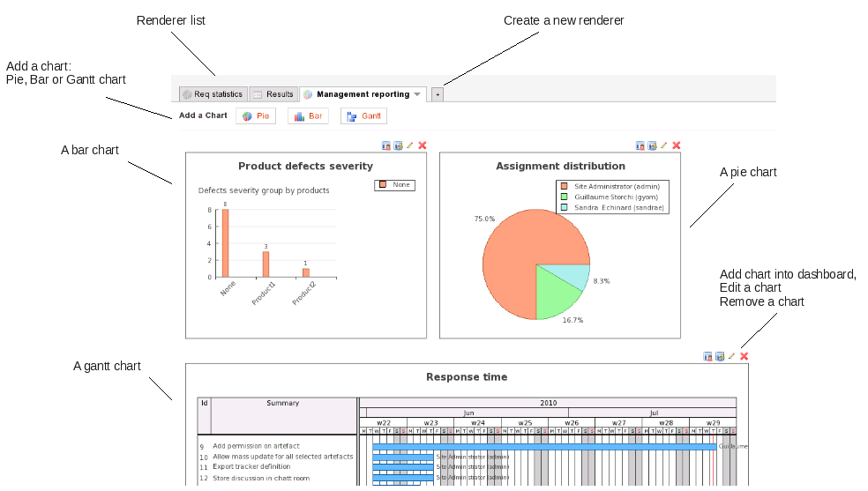Click the Product1 bar in bar chart
This screenshot has height=491, width=868.
(x=266, y=264)
